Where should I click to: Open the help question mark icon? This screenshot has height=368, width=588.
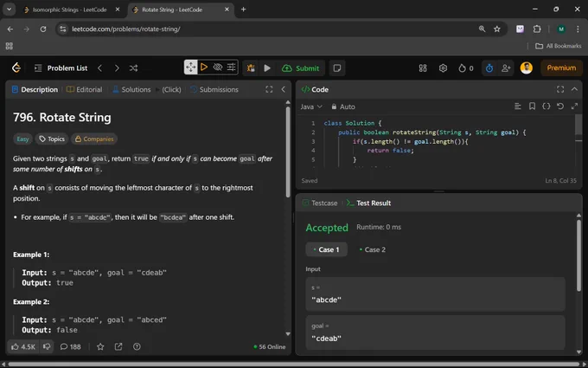click(x=137, y=346)
